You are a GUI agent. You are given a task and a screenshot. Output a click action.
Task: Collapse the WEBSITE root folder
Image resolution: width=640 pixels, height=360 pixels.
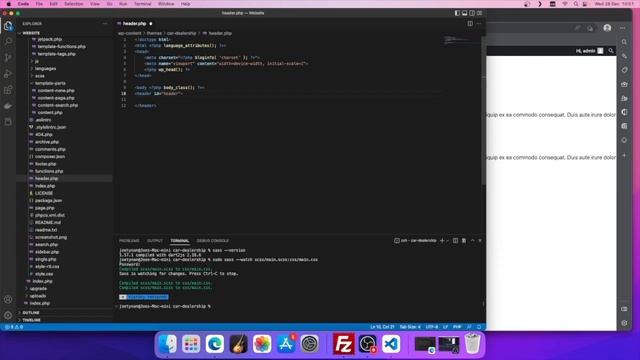point(31,33)
